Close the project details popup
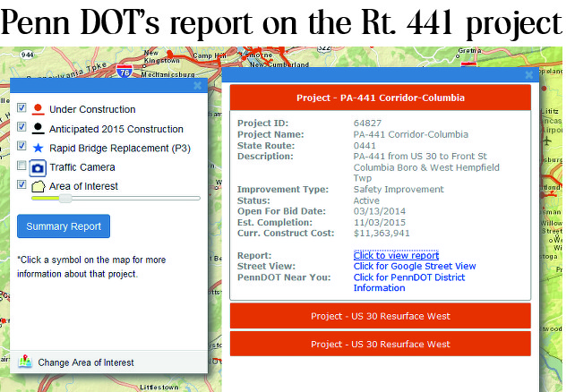 point(528,76)
